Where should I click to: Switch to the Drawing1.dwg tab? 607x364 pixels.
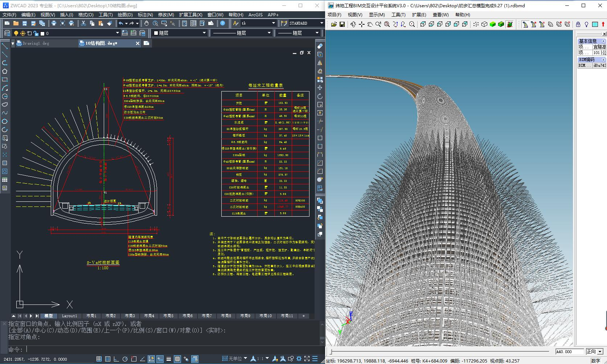click(x=36, y=43)
